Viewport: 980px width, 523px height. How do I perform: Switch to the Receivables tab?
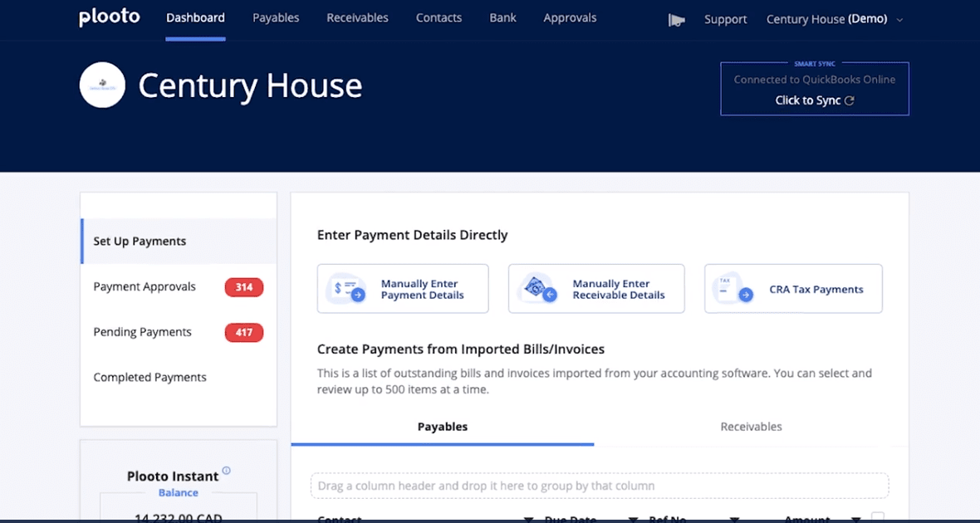click(750, 426)
